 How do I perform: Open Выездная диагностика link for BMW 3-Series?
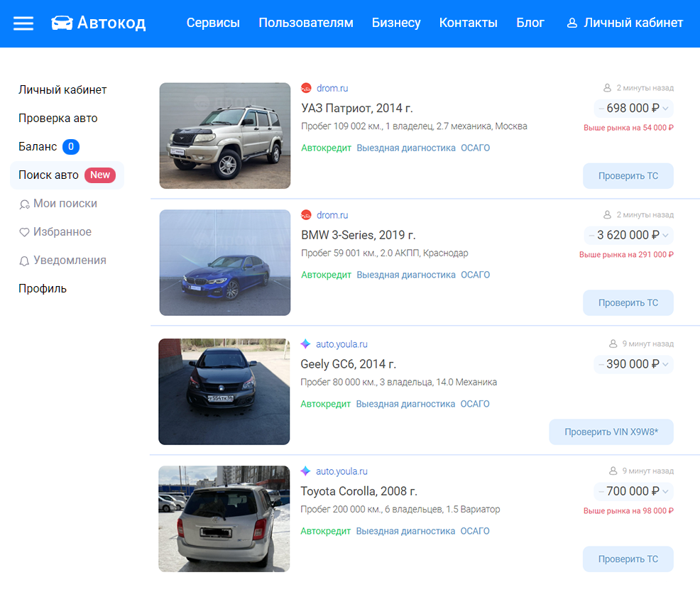(x=406, y=275)
